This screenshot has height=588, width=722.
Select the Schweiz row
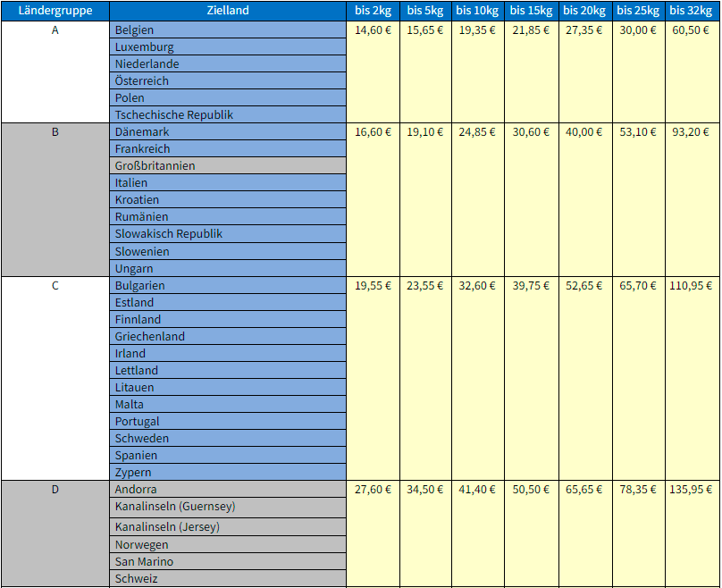(227, 579)
